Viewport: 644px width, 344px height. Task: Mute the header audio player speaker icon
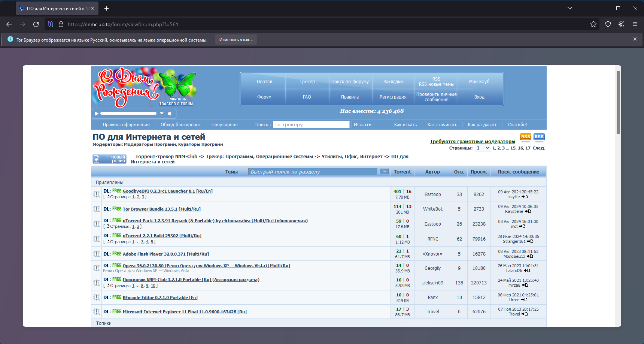170,114
